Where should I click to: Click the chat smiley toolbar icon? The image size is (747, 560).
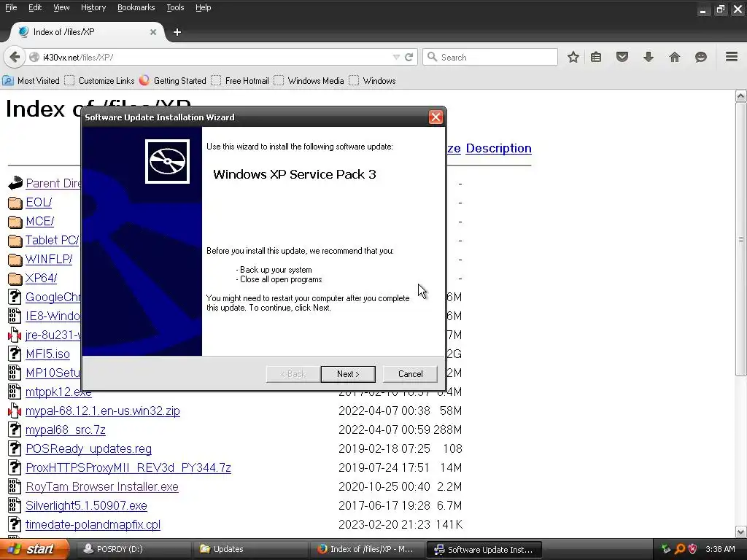coord(701,57)
